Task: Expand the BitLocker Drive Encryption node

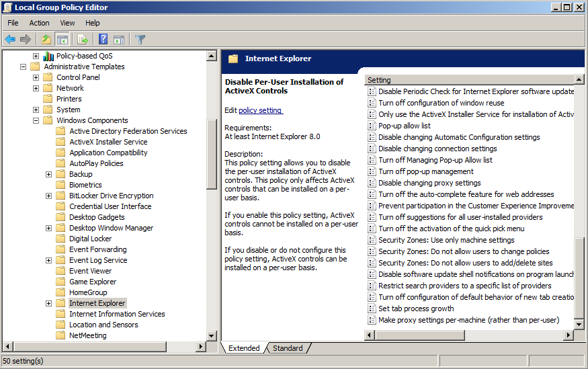Action: tap(49, 196)
